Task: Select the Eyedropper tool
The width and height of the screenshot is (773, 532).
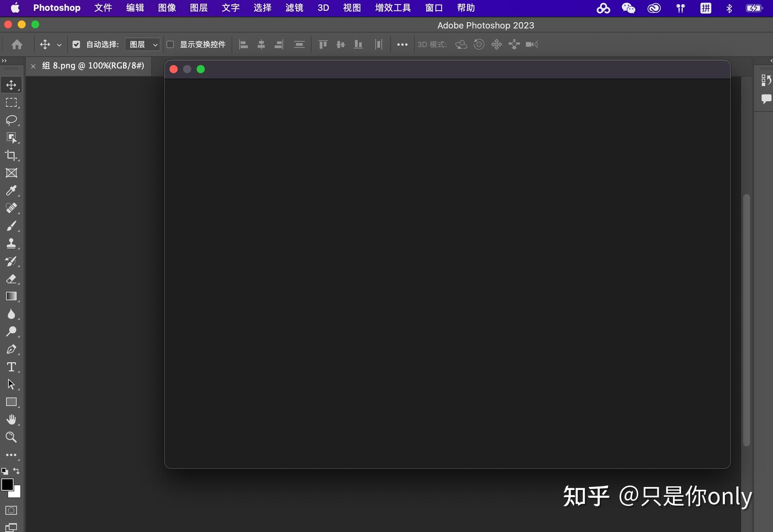Action: [11, 191]
